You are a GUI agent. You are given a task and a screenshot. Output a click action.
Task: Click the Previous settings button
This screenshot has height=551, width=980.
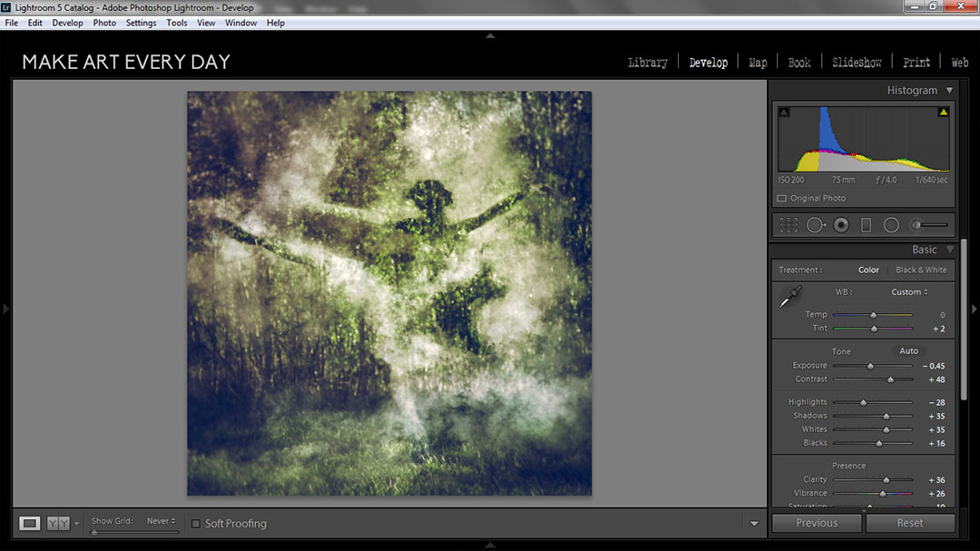[817, 523]
